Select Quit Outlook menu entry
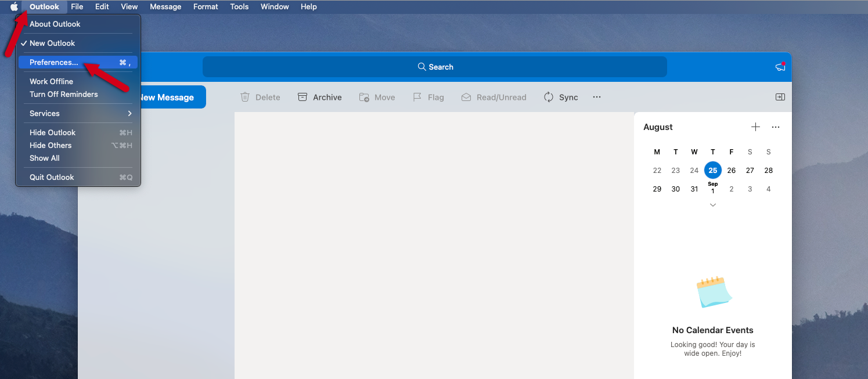The image size is (868, 379). pyautogui.click(x=78, y=177)
